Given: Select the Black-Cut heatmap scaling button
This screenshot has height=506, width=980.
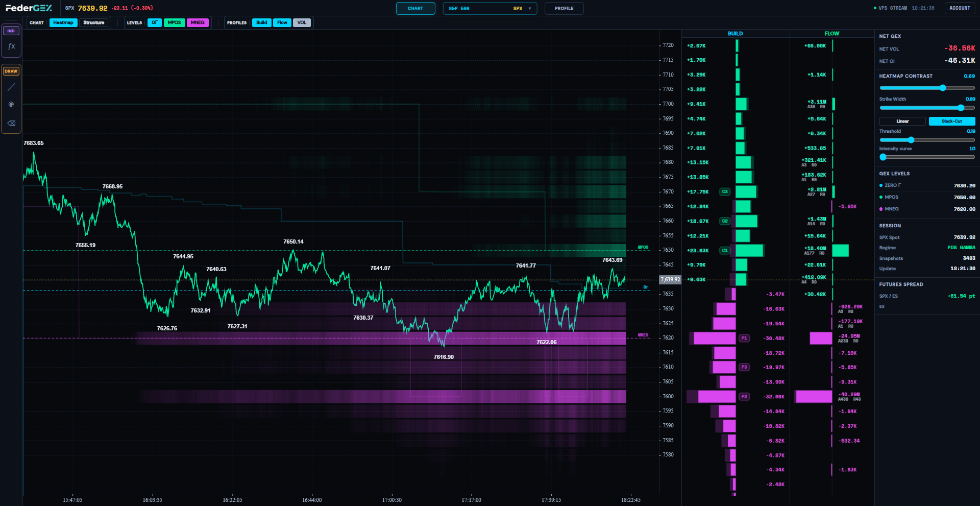Looking at the screenshot, I should click(952, 122).
